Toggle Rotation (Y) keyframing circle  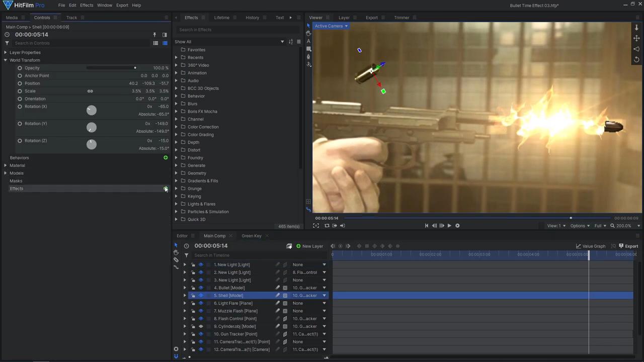[x=20, y=124]
